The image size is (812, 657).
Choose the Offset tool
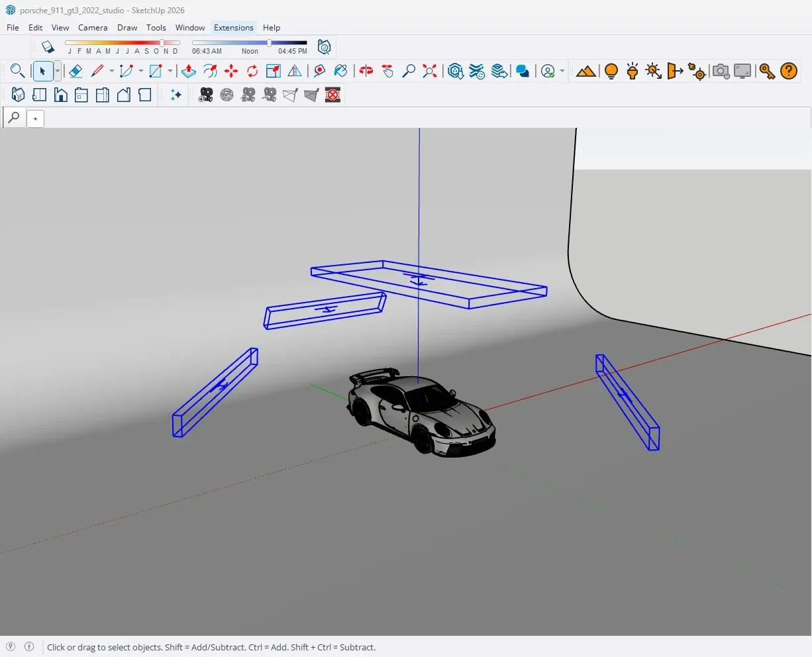point(210,71)
